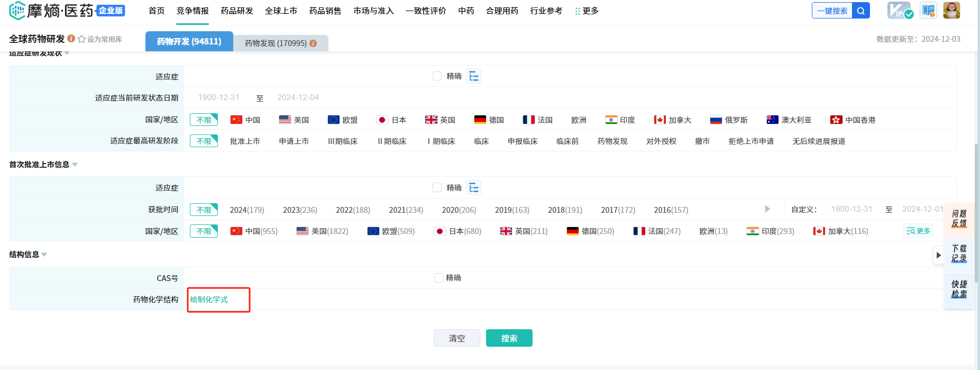The height and width of the screenshot is (370, 980).
Task: Open the user avatar profile
Action: (951, 11)
